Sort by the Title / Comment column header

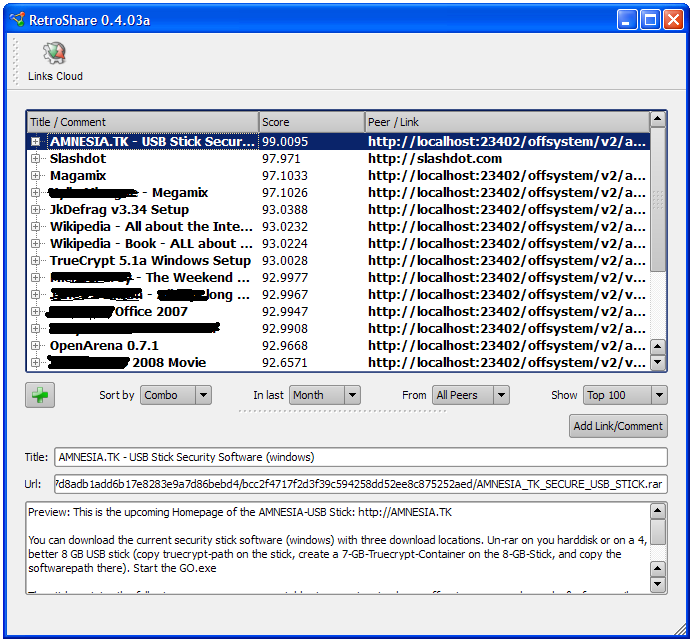click(143, 122)
